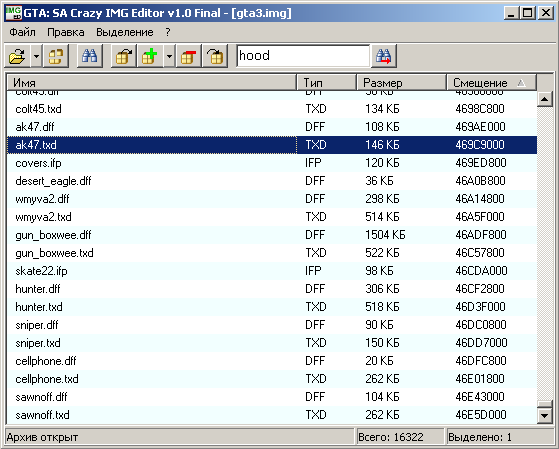The height and width of the screenshot is (449, 559).
Task: Select the sniper.dff row
Action: (272, 325)
